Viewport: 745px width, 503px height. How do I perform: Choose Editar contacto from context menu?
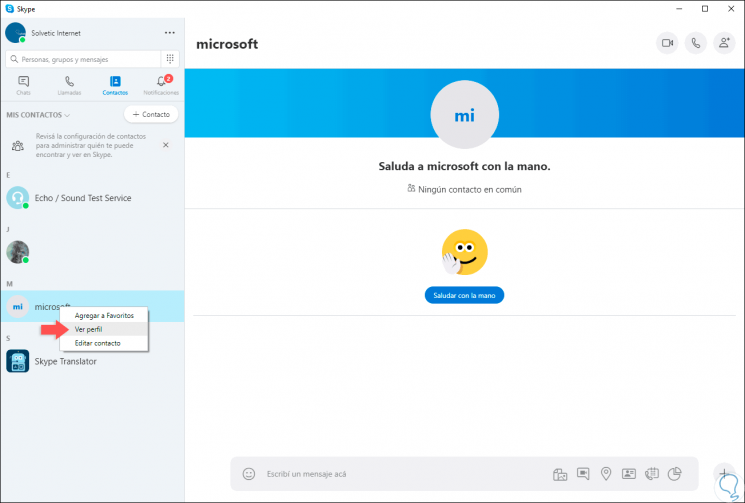(x=104, y=343)
